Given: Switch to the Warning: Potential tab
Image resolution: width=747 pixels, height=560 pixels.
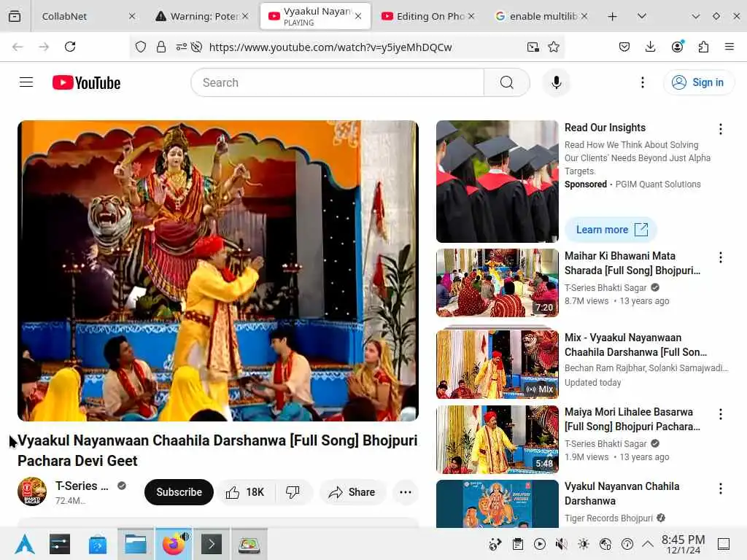Looking at the screenshot, I should coord(203,16).
